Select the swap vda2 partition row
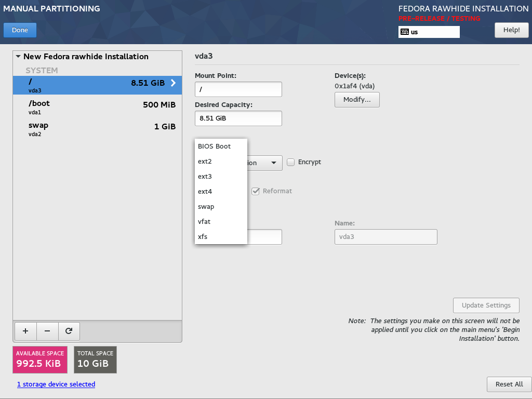 tap(97, 129)
